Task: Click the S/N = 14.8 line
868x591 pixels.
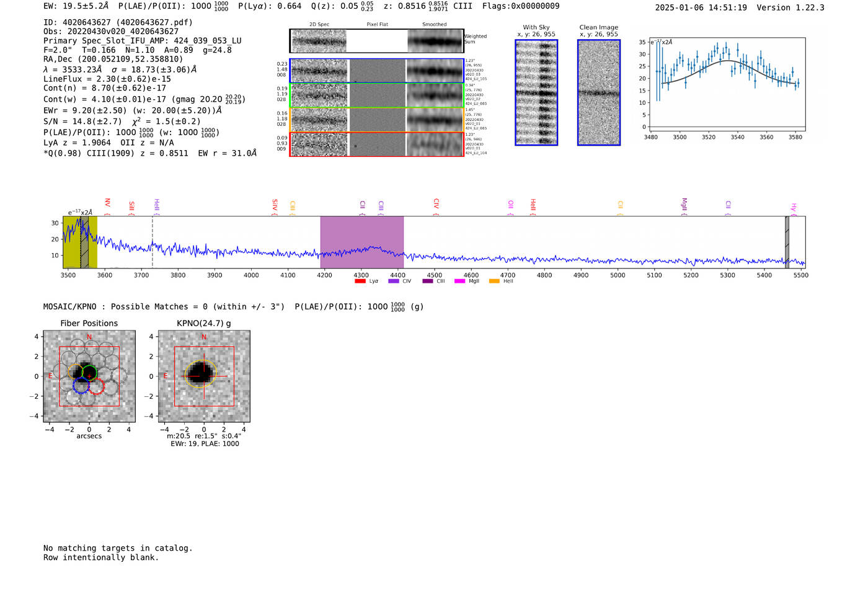Action: (x=122, y=122)
